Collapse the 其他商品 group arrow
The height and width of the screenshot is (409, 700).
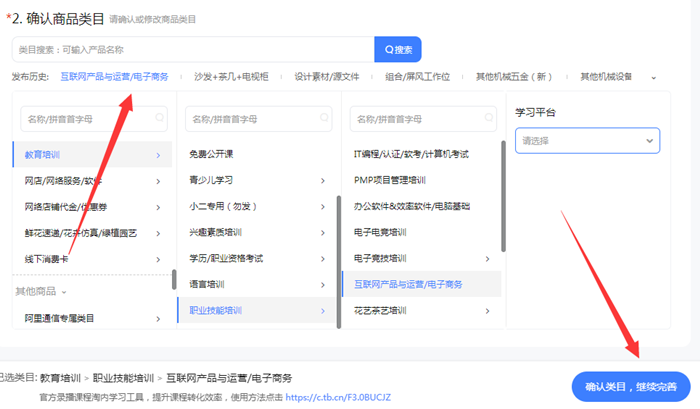[x=64, y=292]
